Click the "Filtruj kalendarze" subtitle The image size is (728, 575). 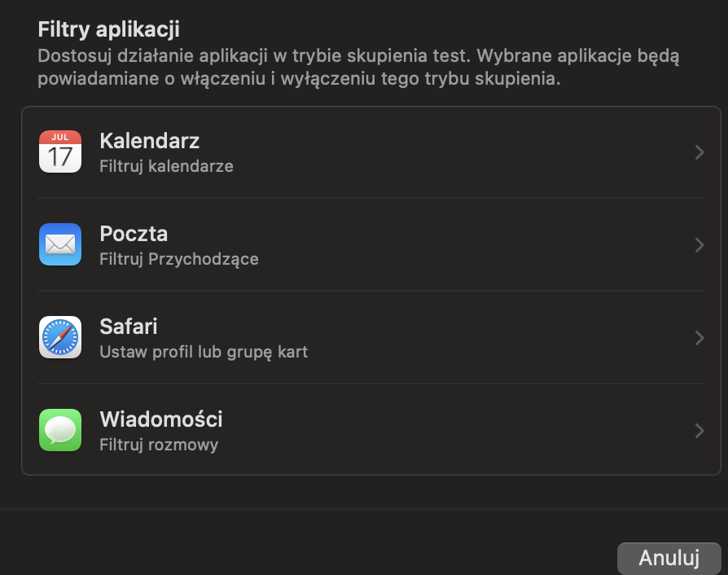(x=166, y=166)
